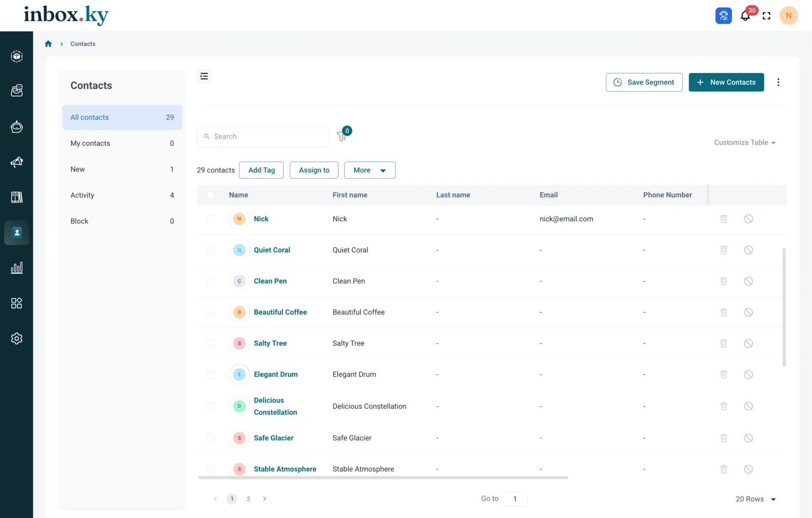Click the New Contacts button
Screen dimensions: 812x518
(x=726, y=82)
